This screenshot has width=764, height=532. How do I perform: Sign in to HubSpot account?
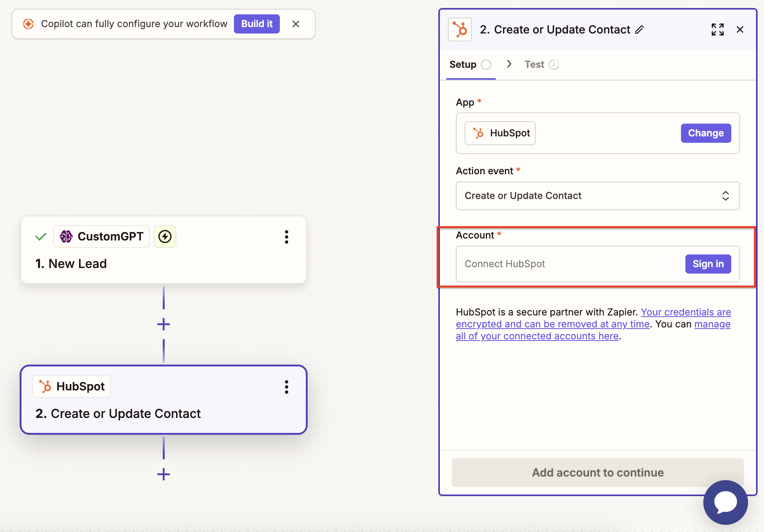click(x=708, y=264)
